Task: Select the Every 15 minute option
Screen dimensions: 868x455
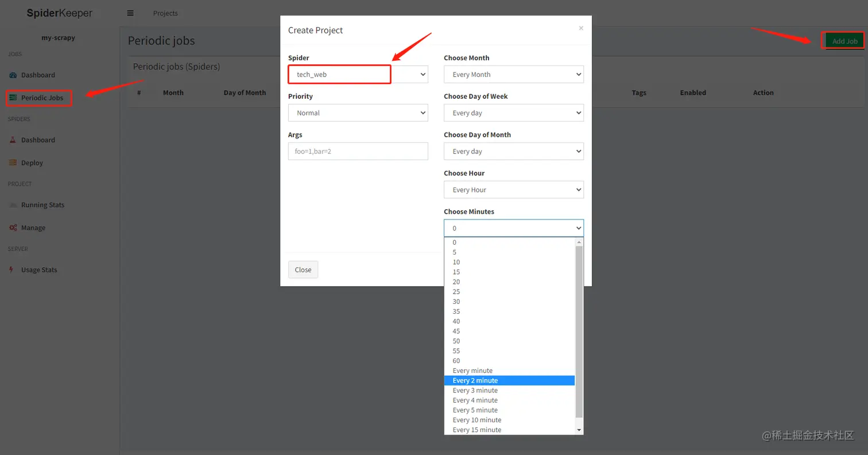Action: pyautogui.click(x=509, y=430)
